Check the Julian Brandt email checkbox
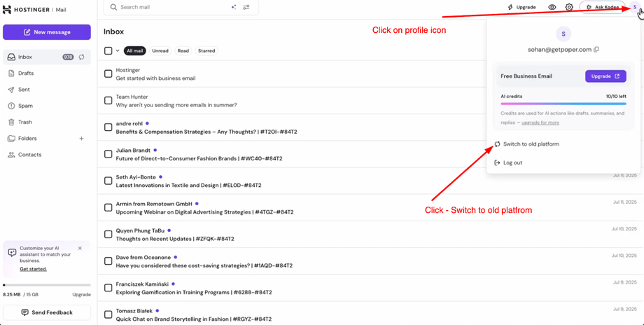Image resolution: width=644 pixels, height=325 pixels. (x=108, y=154)
